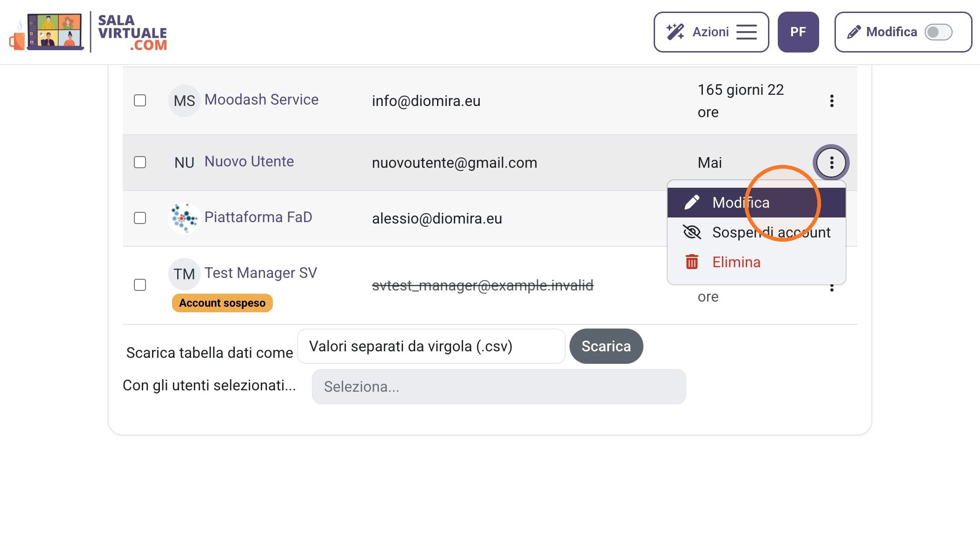Select the Moodash Service row checkbox
980x546 pixels.
[x=140, y=100]
